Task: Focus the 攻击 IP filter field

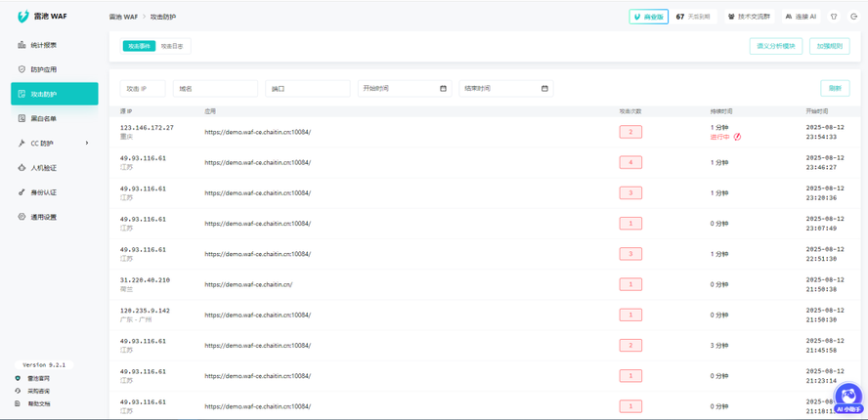Action: (142, 89)
